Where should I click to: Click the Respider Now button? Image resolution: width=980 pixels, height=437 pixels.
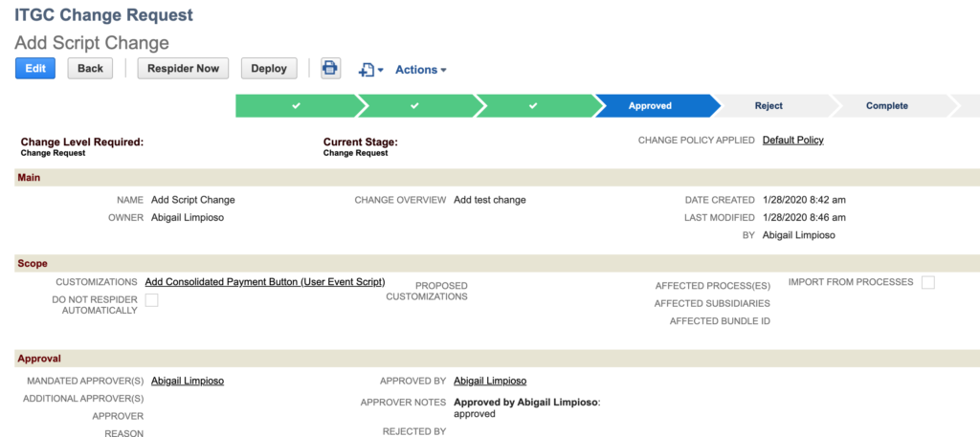[x=183, y=69]
